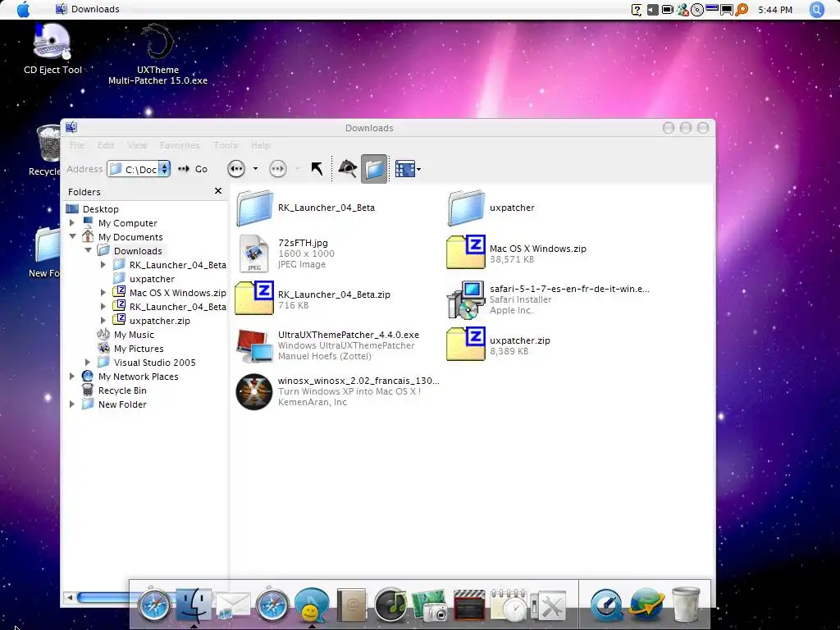The image size is (840, 630).
Task: Toggle the Folders pane toolbar button
Action: [x=374, y=169]
